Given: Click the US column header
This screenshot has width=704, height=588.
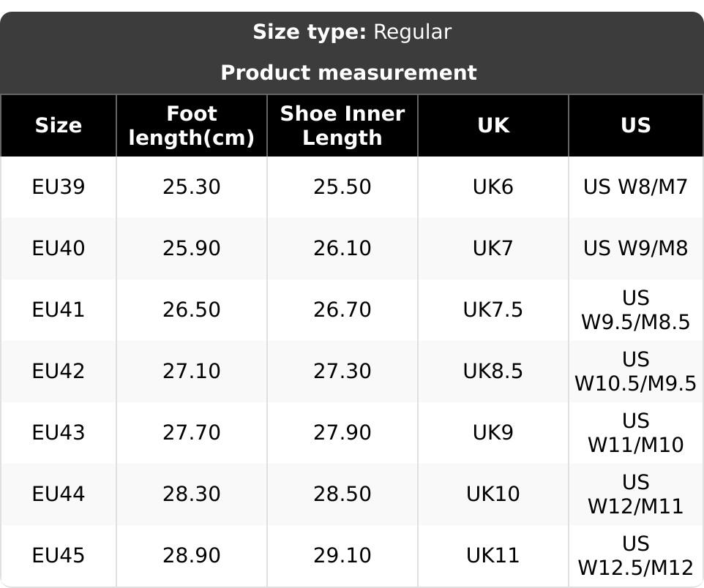Looking at the screenshot, I should [x=635, y=125].
